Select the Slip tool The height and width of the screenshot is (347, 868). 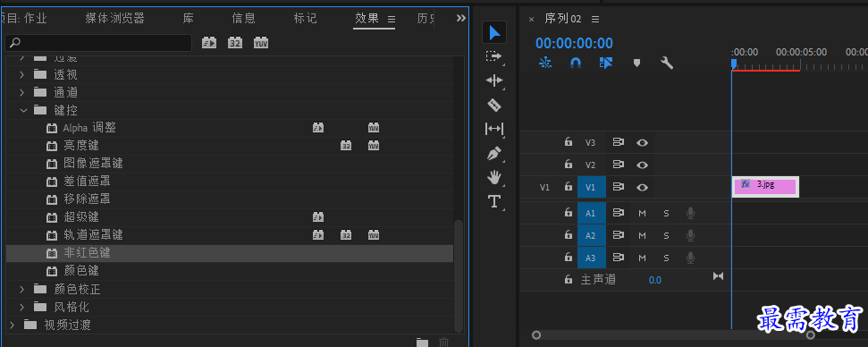493,129
